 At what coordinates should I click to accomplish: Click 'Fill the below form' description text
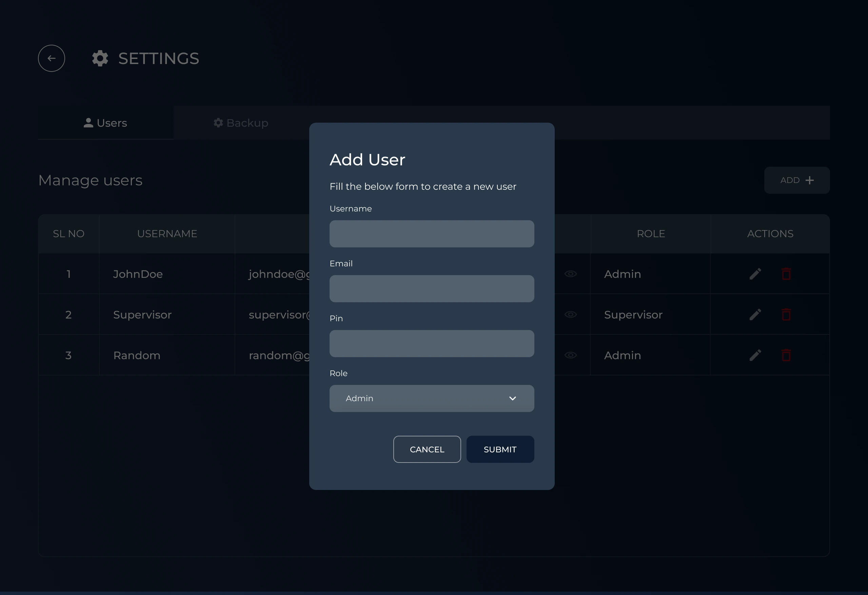tap(423, 186)
